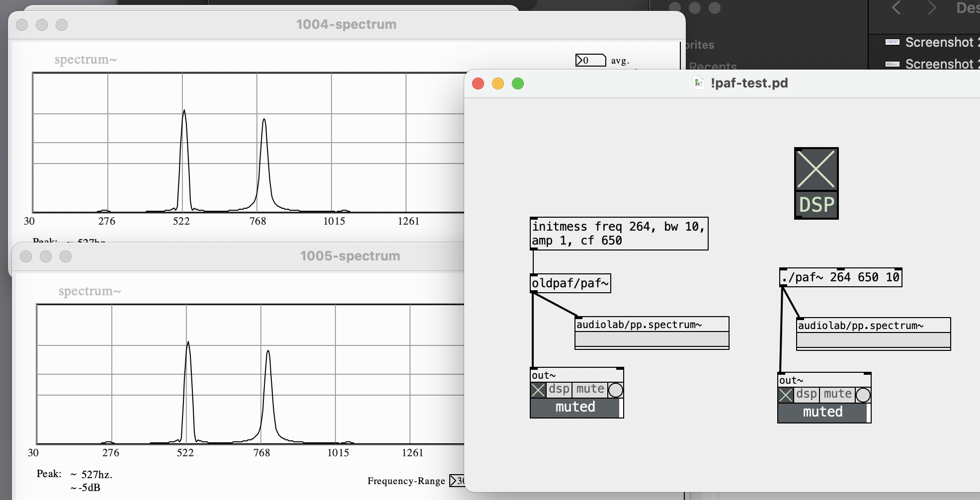Viewport: 980px width, 500px height.
Task: Select the oldpaf/paf~ object
Action: point(570,283)
